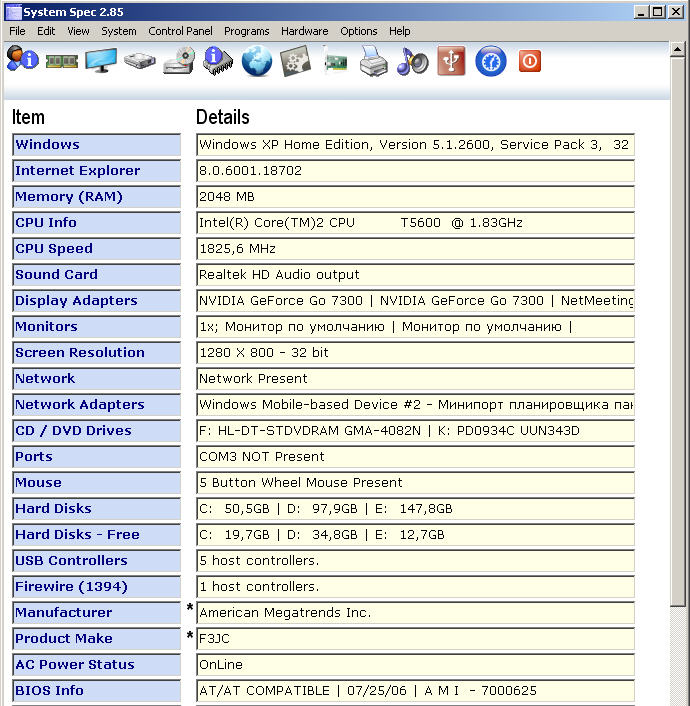Screen dimensions: 690x706
Task: Click the CPU chip info icon
Action: tap(218, 61)
